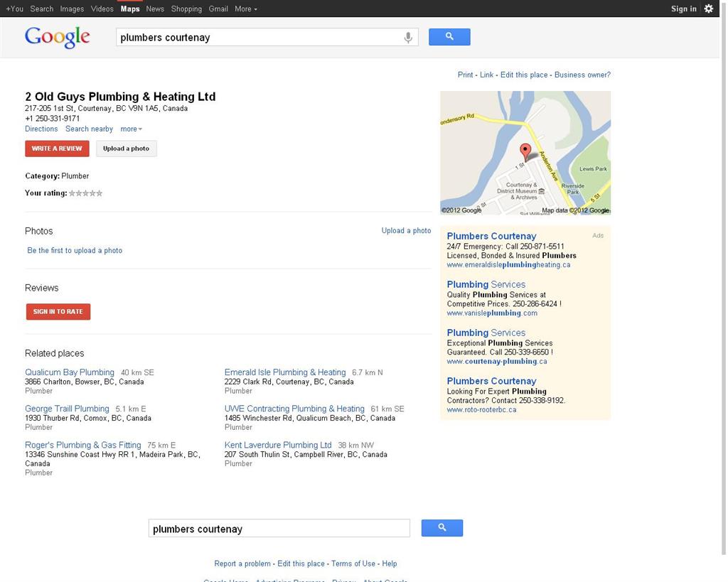Open the Terms of Use footer link
Screen dimensions: 728x582
tap(353, 564)
